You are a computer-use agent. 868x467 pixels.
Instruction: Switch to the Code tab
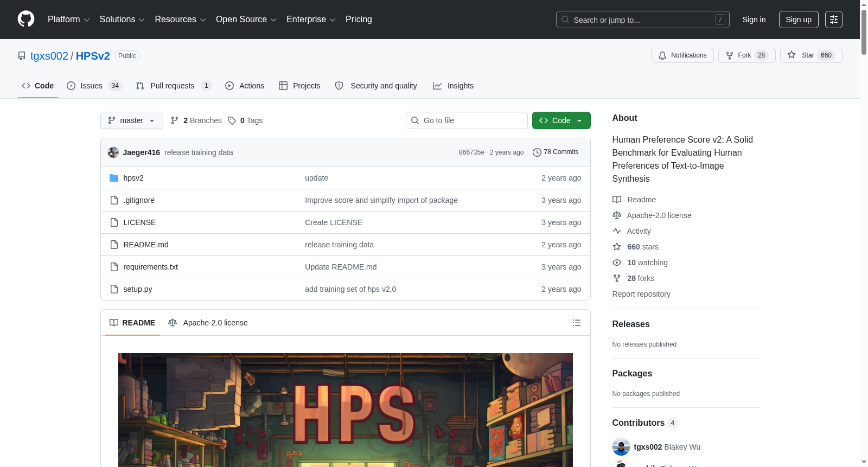point(37,86)
